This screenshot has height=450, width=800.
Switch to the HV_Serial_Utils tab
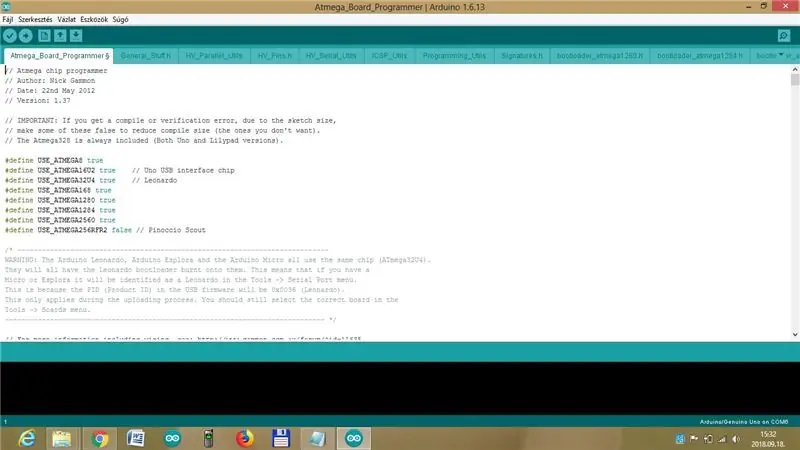pyautogui.click(x=331, y=56)
